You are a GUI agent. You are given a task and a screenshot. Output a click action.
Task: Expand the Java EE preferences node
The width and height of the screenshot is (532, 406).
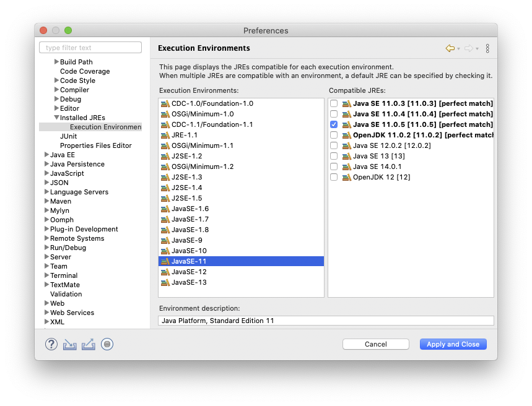pyautogui.click(x=47, y=155)
